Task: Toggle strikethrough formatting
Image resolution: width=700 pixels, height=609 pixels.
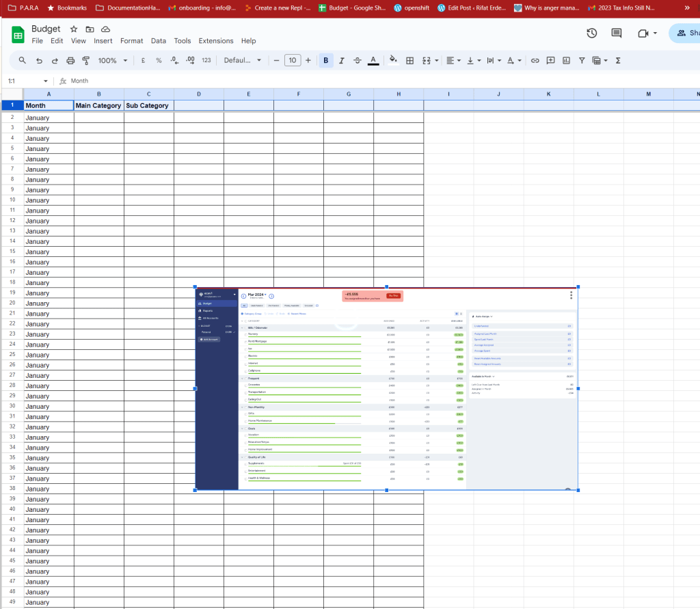Action: tap(357, 60)
